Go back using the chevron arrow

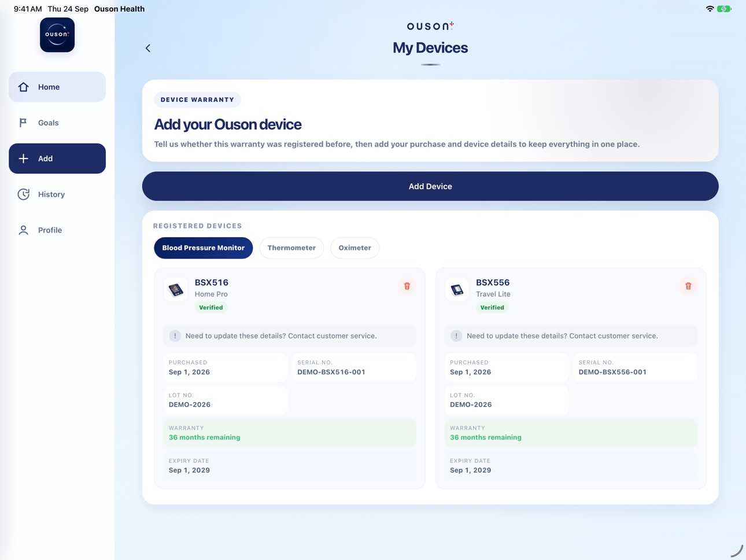[148, 48]
